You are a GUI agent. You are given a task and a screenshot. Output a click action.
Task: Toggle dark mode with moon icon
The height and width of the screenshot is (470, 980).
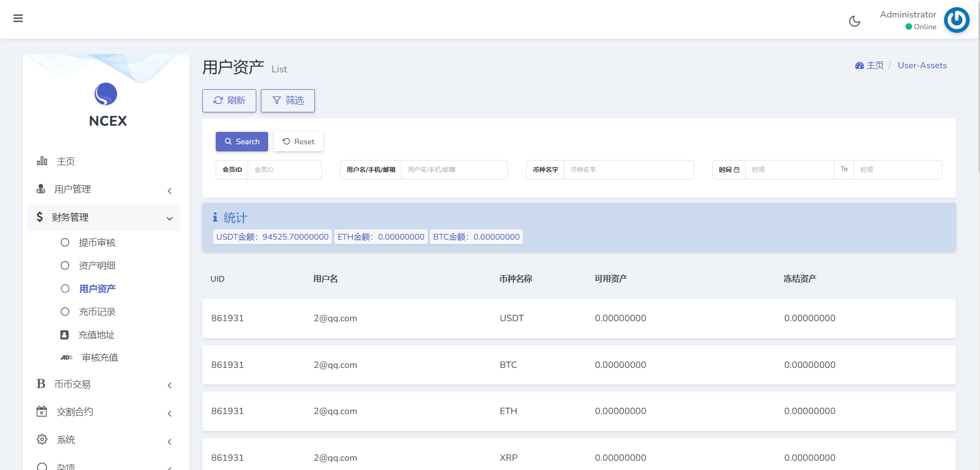tap(854, 21)
